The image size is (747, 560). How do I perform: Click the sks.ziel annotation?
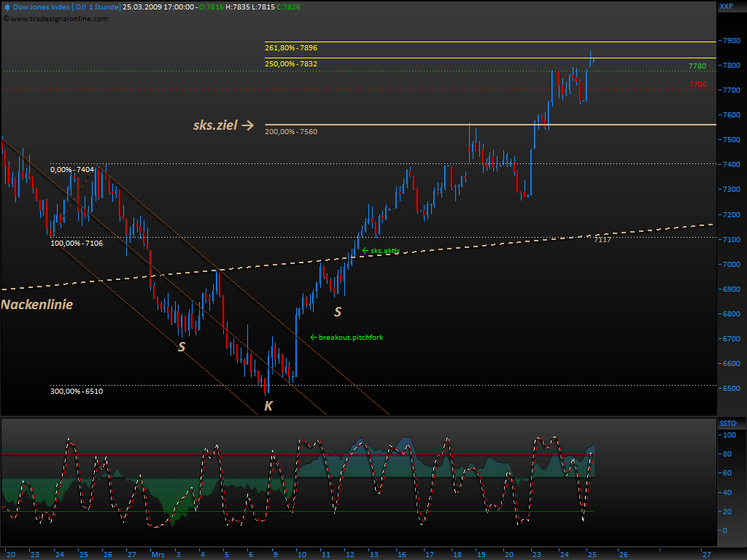tap(223, 125)
